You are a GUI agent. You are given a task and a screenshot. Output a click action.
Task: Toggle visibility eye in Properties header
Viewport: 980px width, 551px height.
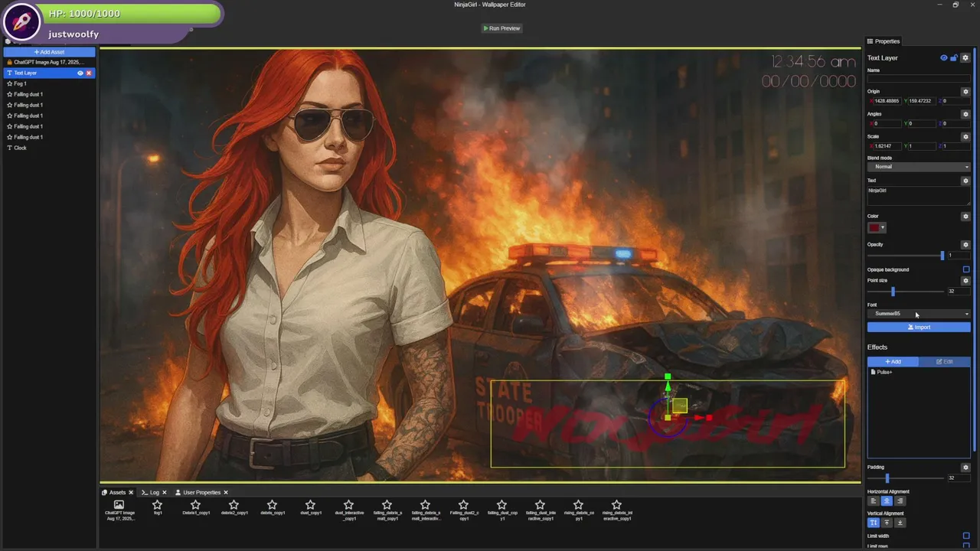(943, 58)
